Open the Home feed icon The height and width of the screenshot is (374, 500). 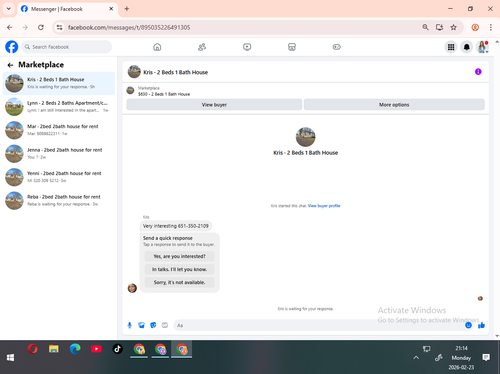pos(157,47)
